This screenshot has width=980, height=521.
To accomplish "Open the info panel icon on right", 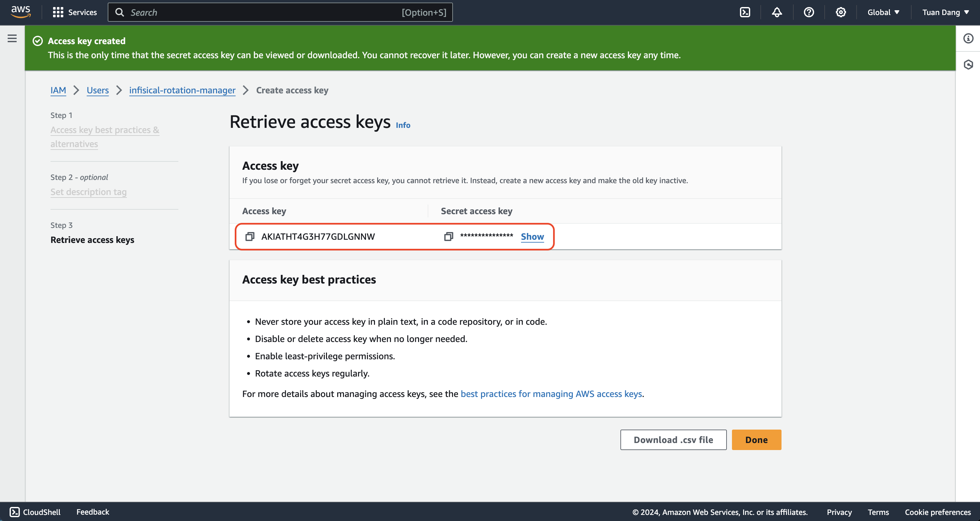I will [x=968, y=38].
